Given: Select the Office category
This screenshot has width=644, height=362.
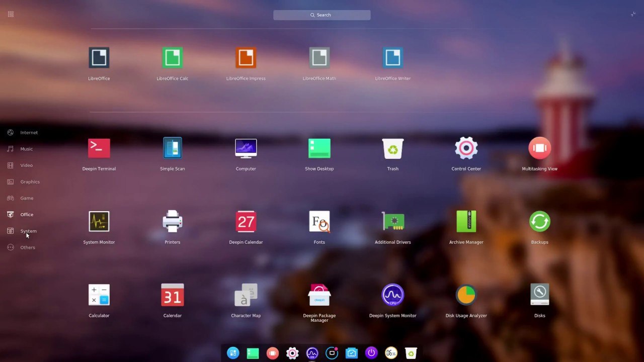Looking at the screenshot, I should point(20,215).
